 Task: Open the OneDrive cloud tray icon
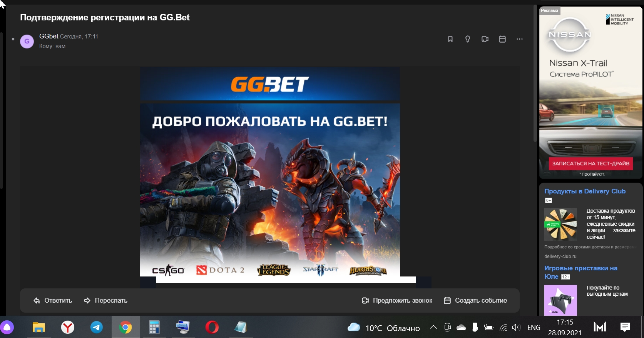pyautogui.click(x=461, y=328)
